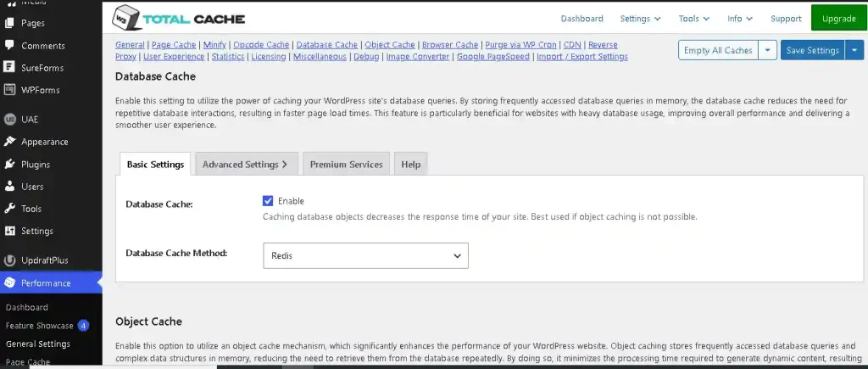Click the Empty All Caches button

click(718, 50)
